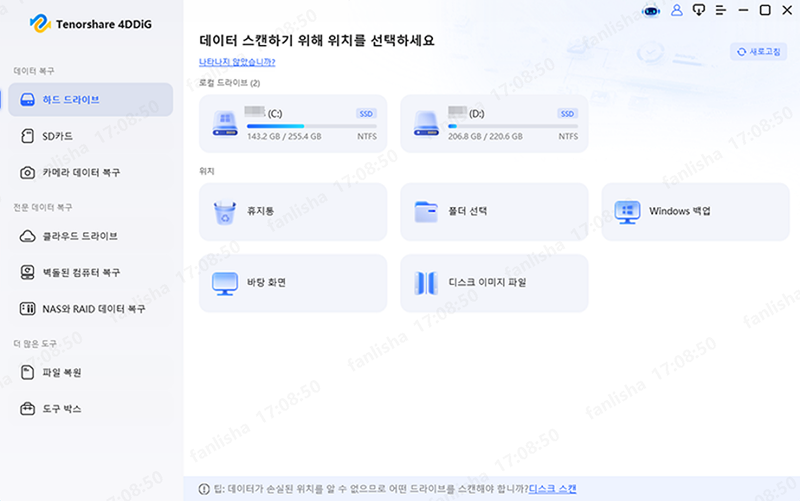This screenshot has width=800, height=501.
Task: Click the NAS RAID sidebar icon
Action: (28, 309)
